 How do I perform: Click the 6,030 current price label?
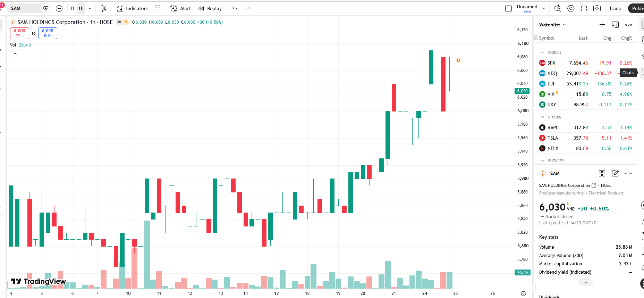click(x=522, y=91)
